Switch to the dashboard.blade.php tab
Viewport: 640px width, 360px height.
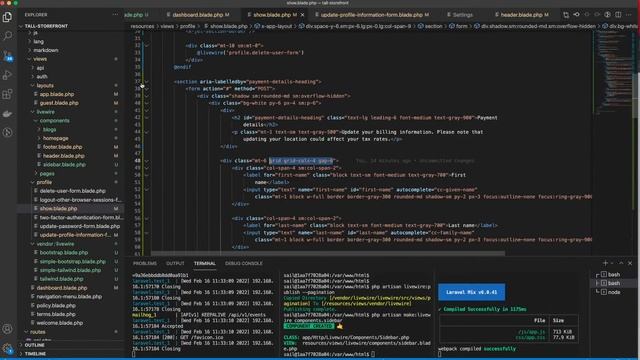pos(198,15)
